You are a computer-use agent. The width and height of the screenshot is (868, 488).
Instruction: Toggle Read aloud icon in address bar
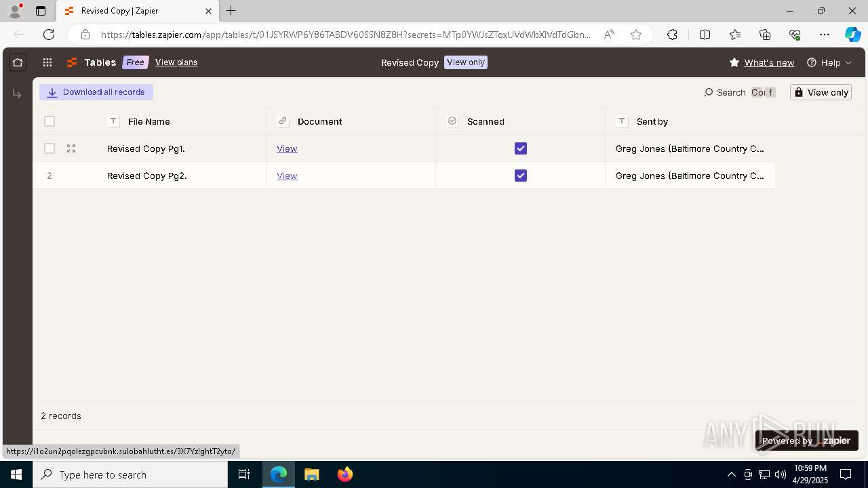(609, 35)
